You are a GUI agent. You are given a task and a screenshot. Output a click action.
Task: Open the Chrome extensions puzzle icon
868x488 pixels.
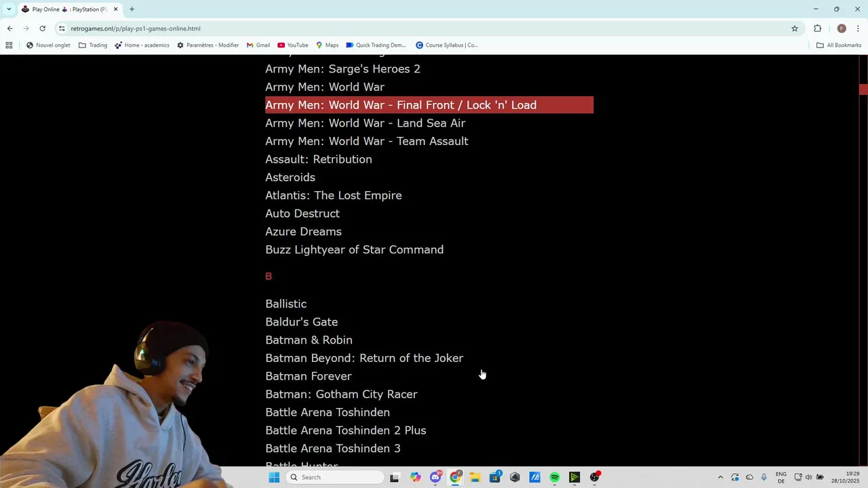[817, 28]
